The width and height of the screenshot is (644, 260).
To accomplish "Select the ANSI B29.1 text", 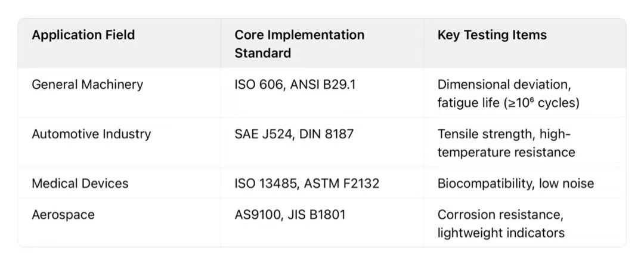I will (324, 85).
